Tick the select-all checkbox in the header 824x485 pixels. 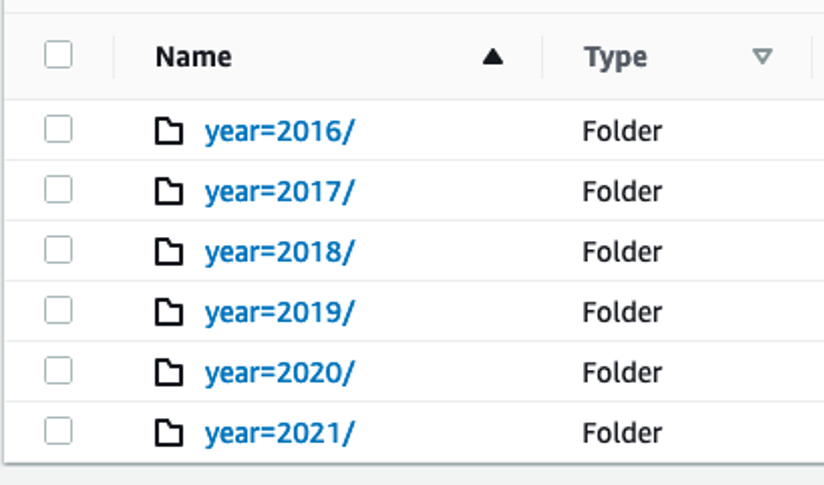[x=58, y=55]
